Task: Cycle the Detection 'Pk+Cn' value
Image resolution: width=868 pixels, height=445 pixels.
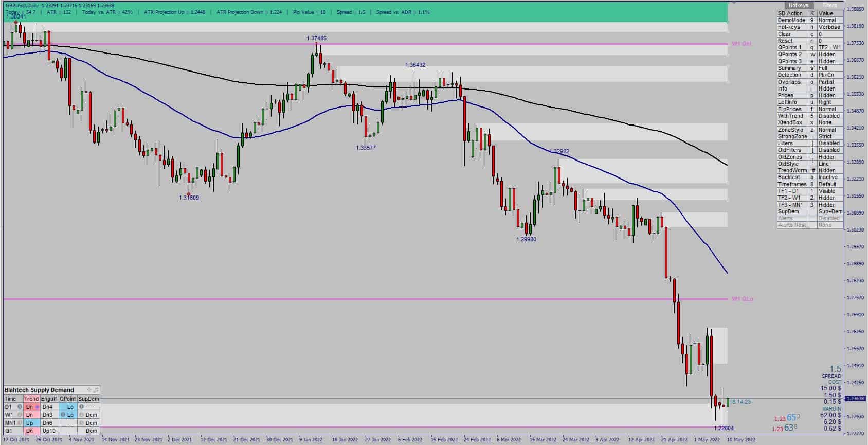Action: pyautogui.click(x=830, y=75)
